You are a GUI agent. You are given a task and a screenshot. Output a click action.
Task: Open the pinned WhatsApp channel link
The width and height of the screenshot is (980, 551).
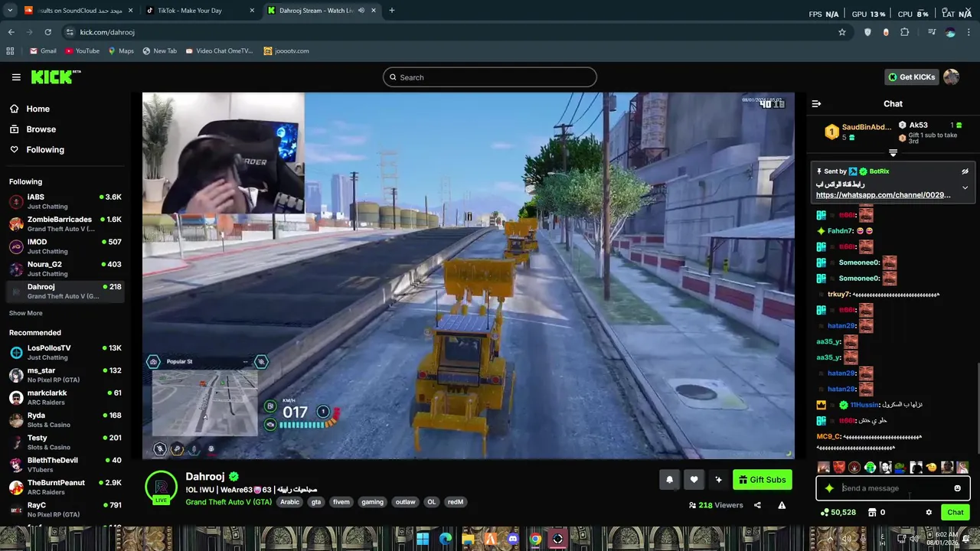pyautogui.click(x=883, y=195)
